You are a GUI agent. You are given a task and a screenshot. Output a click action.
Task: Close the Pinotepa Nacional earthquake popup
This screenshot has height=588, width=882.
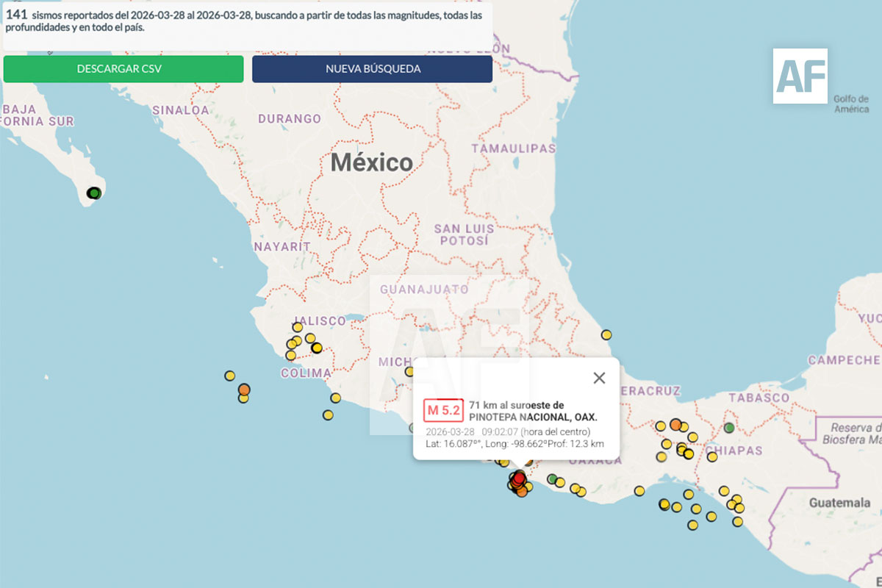[x=599, y=378]
